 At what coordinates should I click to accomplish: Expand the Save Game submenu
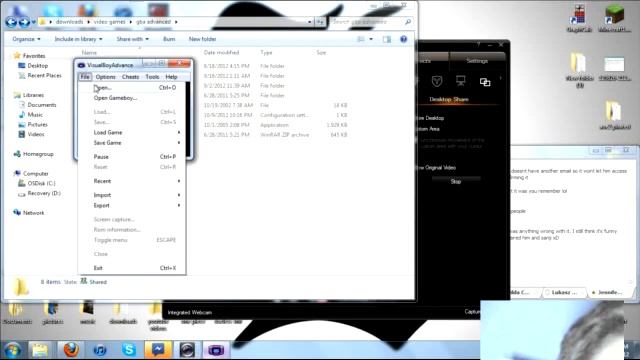click(131, 143)
